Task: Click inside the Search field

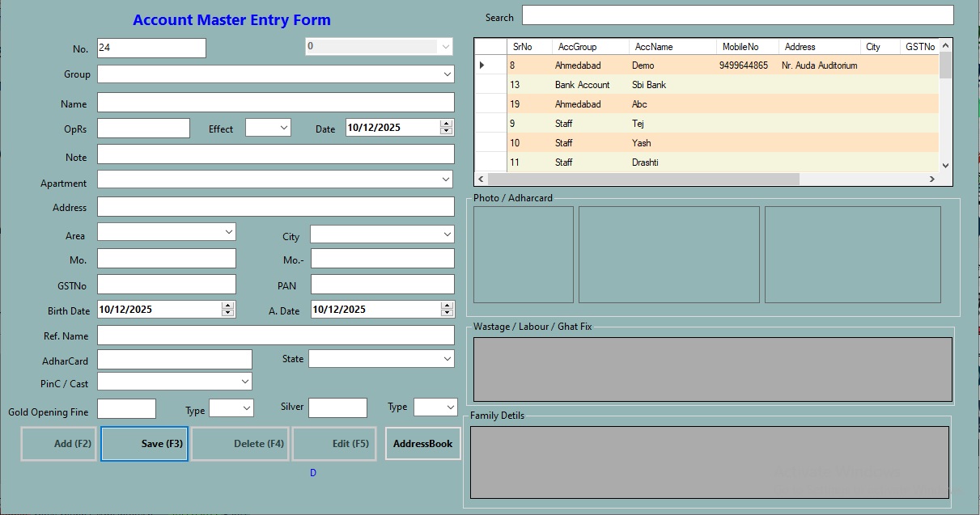Action: tap(736, 15)
